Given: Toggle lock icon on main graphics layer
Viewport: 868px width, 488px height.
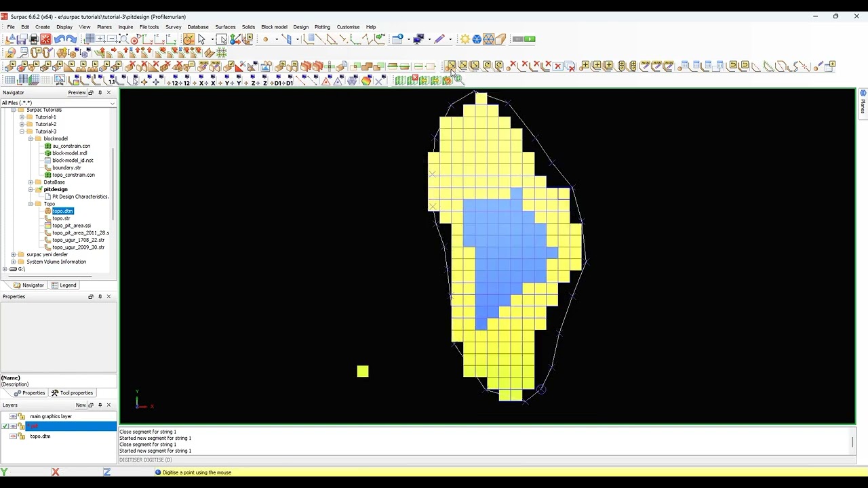Looking at the screenshot, I should pyautogui.click(x=21, y=416).
